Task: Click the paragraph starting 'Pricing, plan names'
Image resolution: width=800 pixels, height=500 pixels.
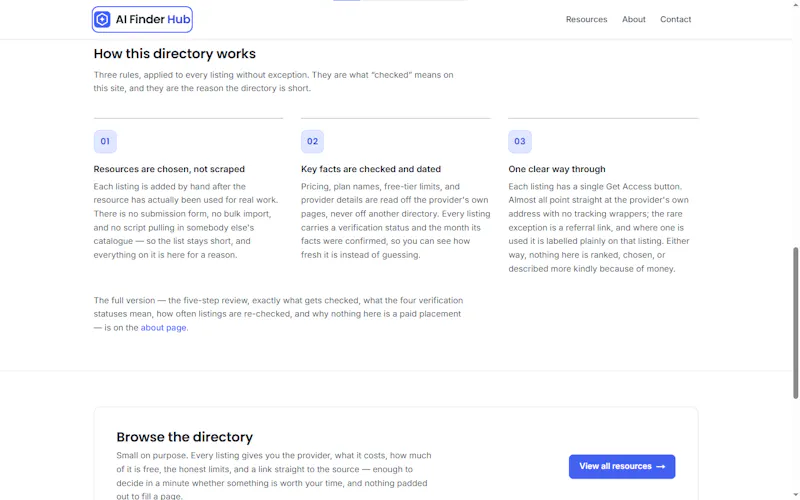Action: [395, 220]
